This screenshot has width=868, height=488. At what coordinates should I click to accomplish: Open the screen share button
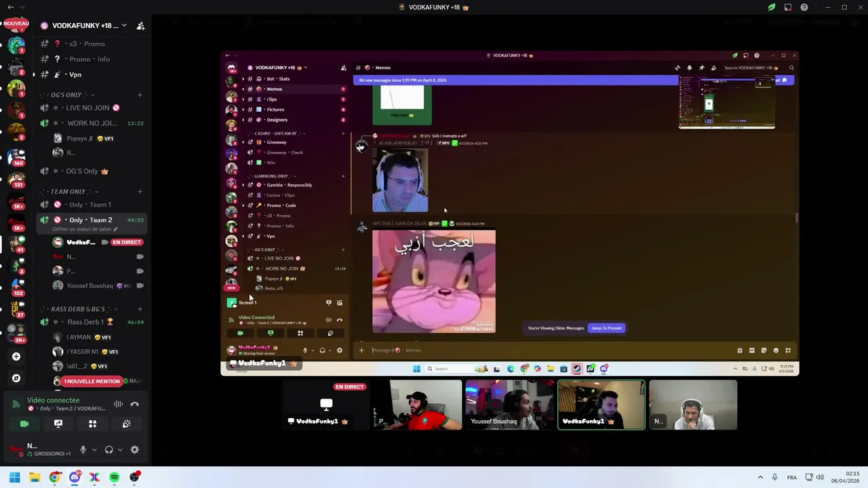pyautogui.click(x=58, y=424)
